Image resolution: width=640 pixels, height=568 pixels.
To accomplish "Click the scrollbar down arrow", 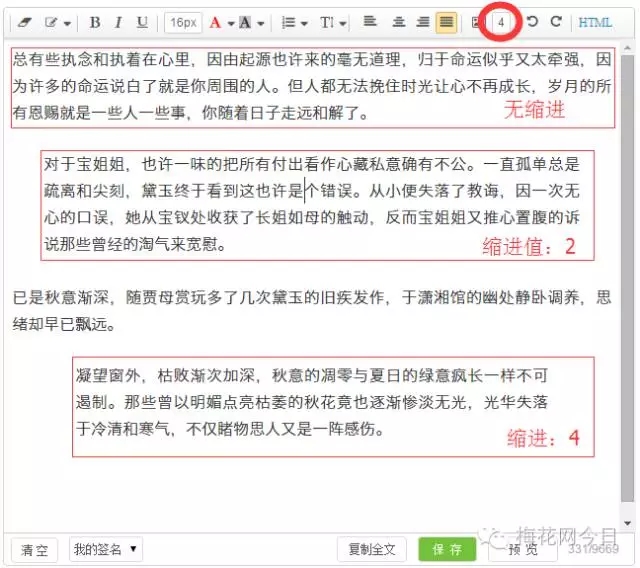I will pos(627,523).
